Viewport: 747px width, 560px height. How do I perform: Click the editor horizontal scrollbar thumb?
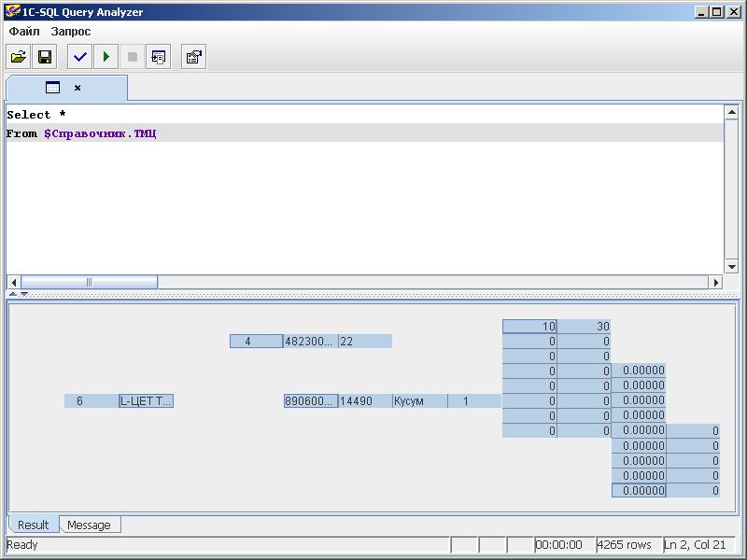click(x=89, y=282)
